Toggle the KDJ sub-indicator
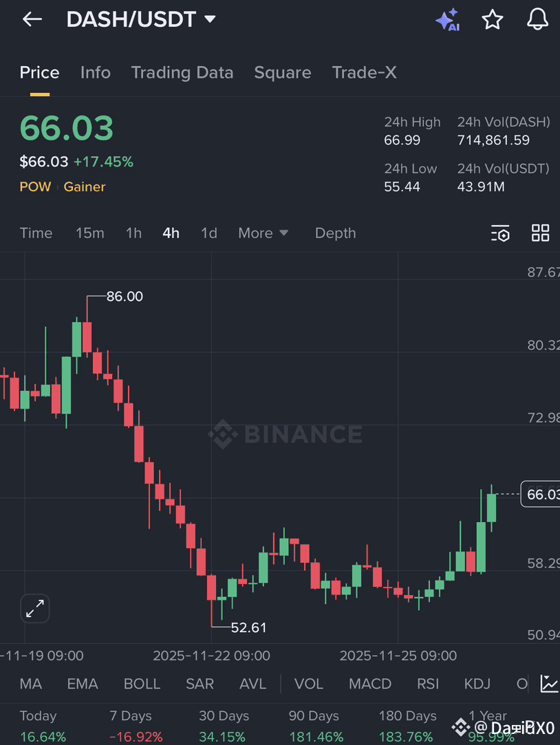Screen dimensions: 560x745 477,684
